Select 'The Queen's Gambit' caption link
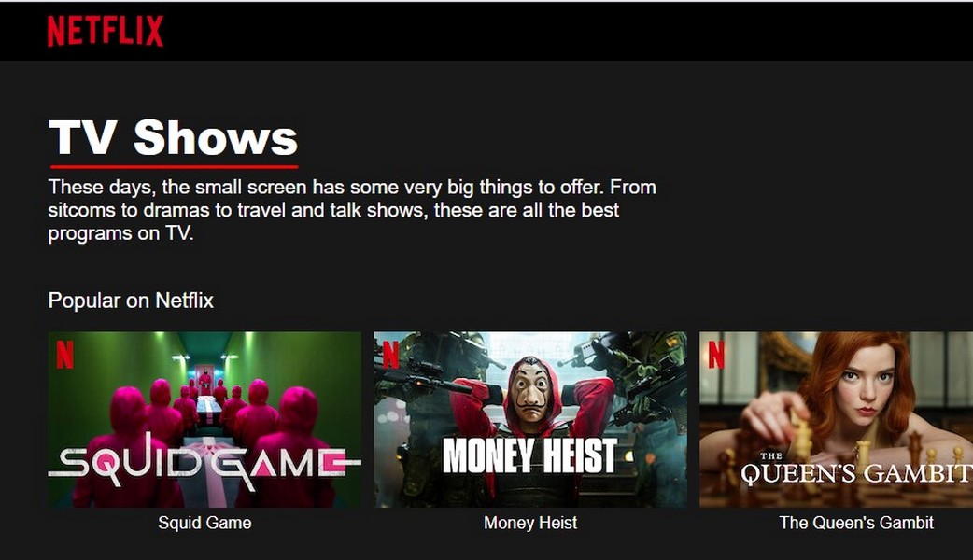The height and width of the screenshot is (560, 973). click(x=856, y=523)
